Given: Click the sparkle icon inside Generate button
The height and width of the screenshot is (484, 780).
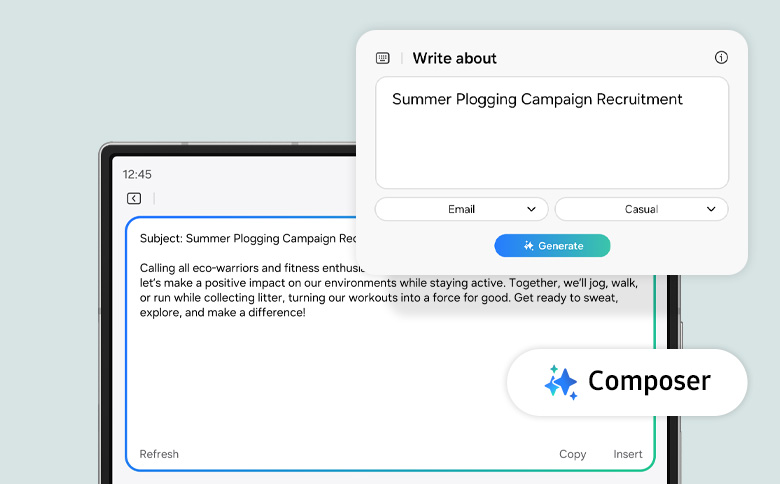Looking at the screenshot, I should click(529, 246).
